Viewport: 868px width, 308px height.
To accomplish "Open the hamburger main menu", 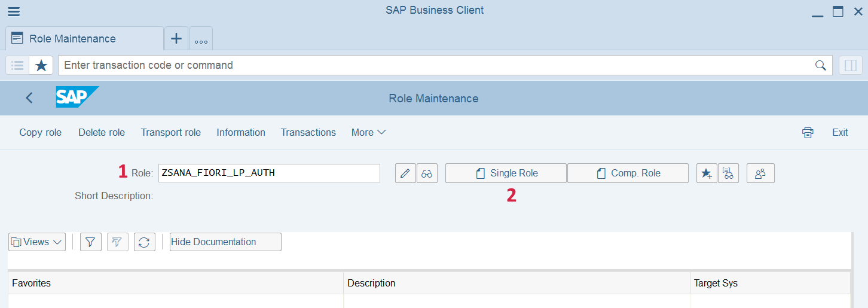I will [13, 11].
